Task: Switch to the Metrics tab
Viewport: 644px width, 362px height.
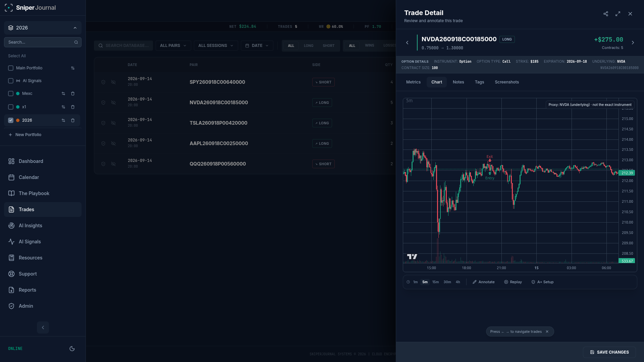Action: pos(413,82)
